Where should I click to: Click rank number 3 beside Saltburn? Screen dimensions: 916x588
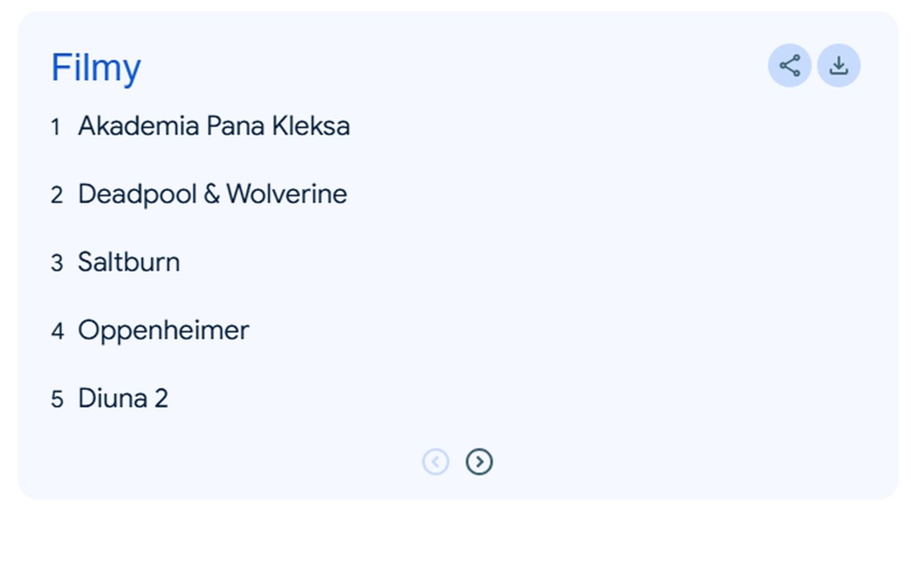point(57,263)
